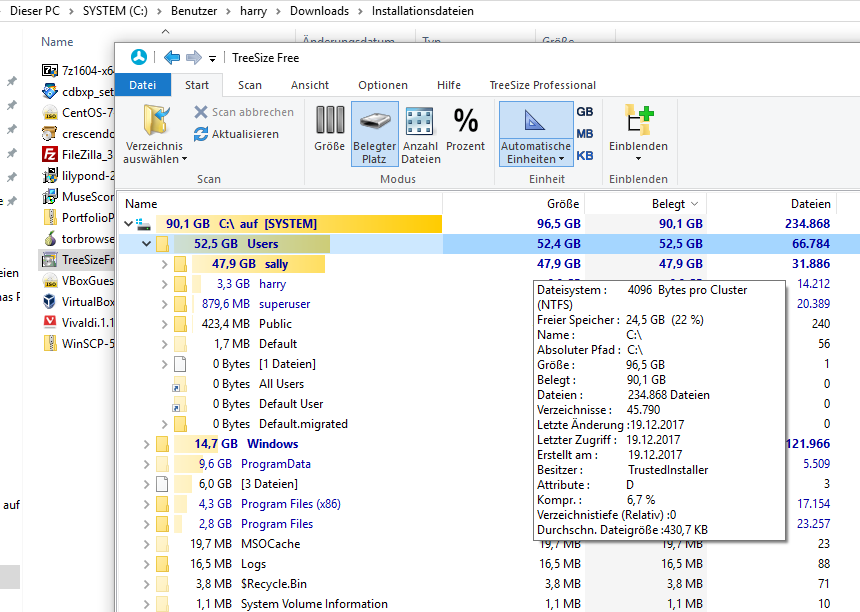The height and width of the screenshot is (612, 860).
Task: Click Name column header in Explorer
Action: click(x=57, y=42)
